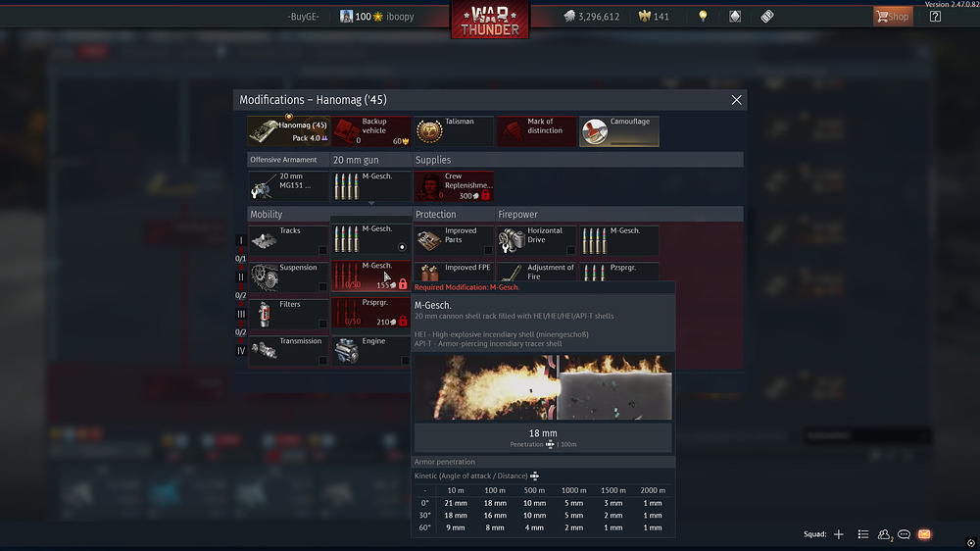
Task: Open the Camouflage paint option
Action: [x=618, y=131]
